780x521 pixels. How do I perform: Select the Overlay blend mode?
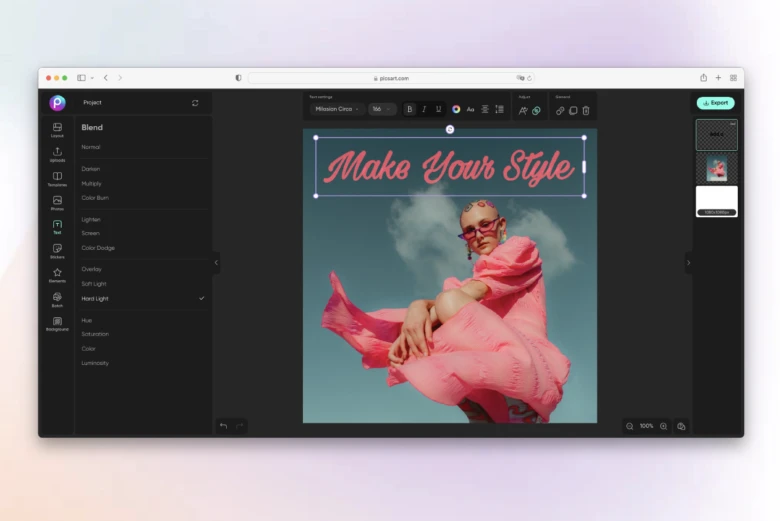[x=92, y=269]
